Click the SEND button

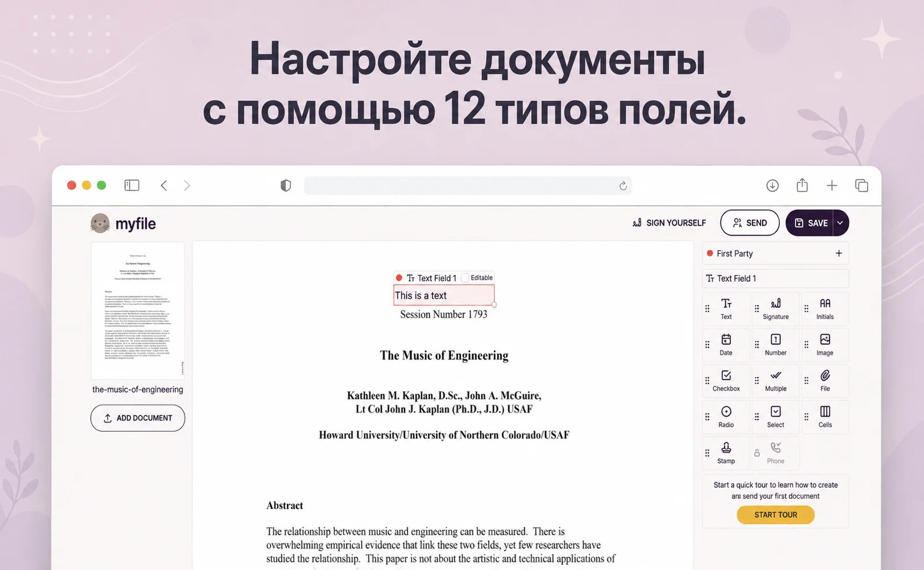coord(749,223)
